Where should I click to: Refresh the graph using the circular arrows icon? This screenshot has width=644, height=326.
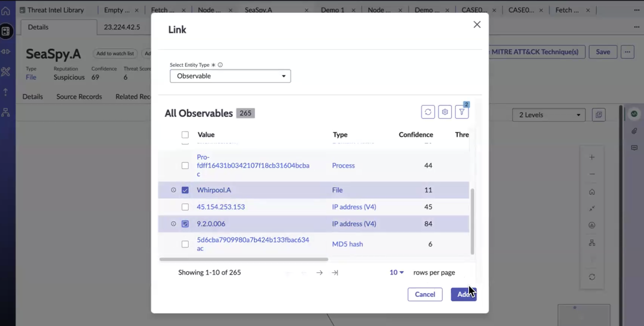click(x=592, y=277)
